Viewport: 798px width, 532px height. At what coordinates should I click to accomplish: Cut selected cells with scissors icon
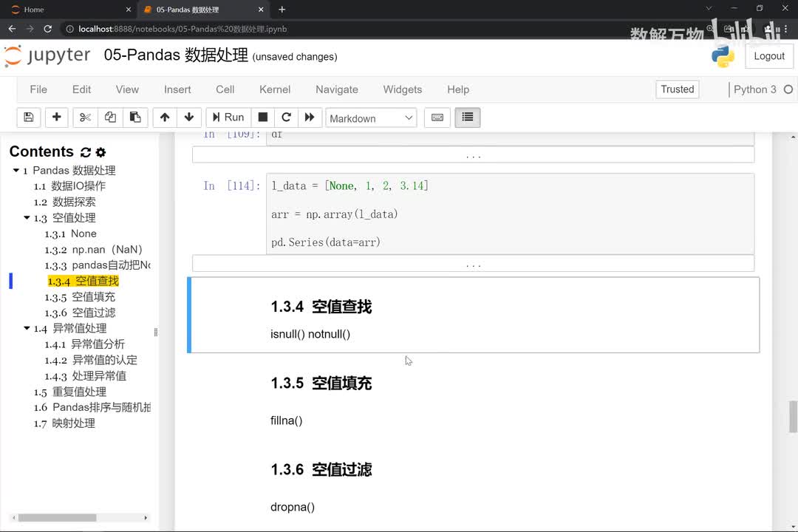(x=85, y=117)
